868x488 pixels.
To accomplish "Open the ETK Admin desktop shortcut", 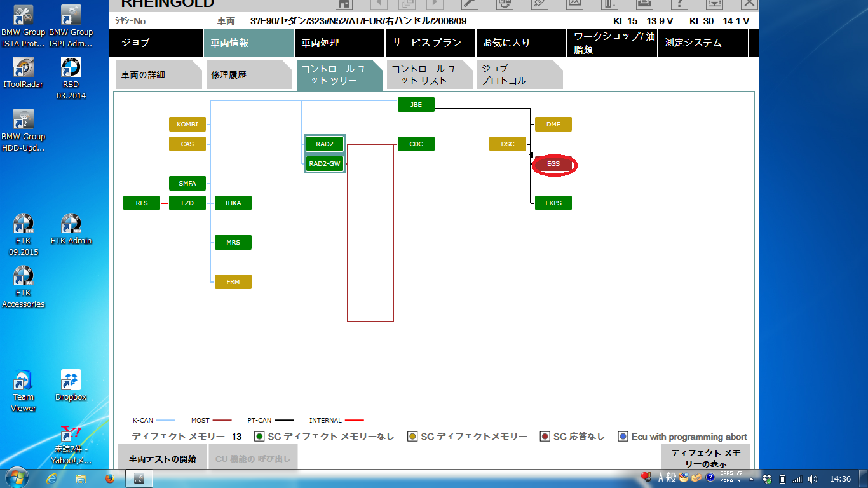I will tap(71, 229).
